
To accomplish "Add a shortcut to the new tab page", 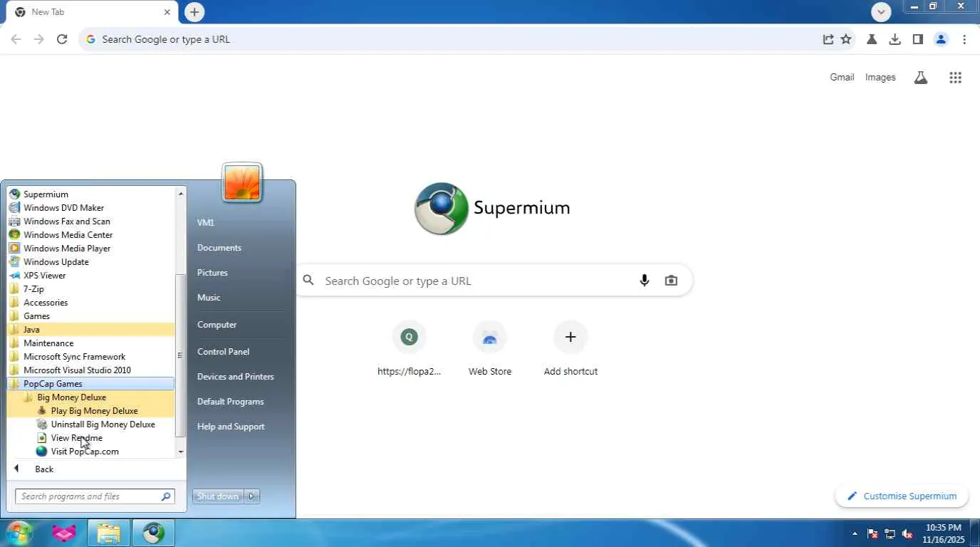I will (x=570, y=349).
